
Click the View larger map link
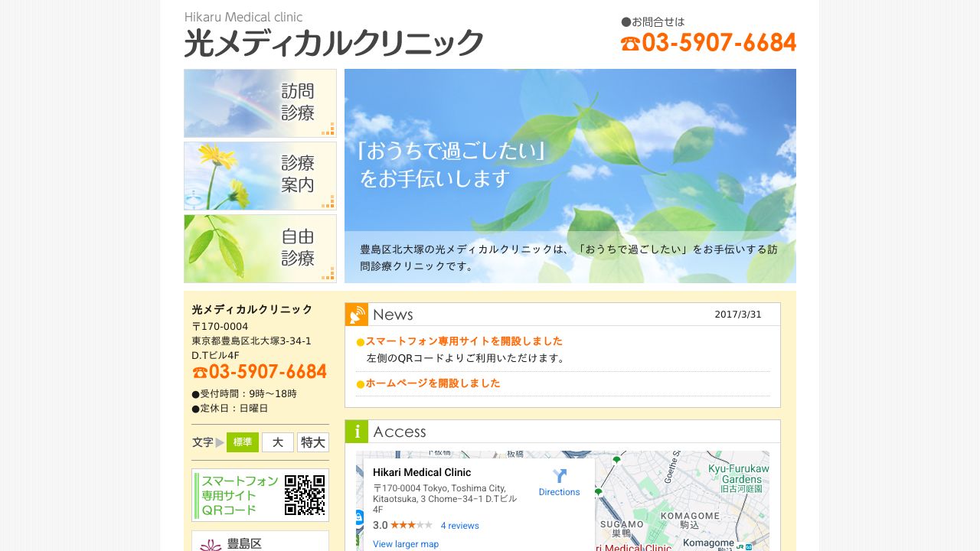coord(405,544)
